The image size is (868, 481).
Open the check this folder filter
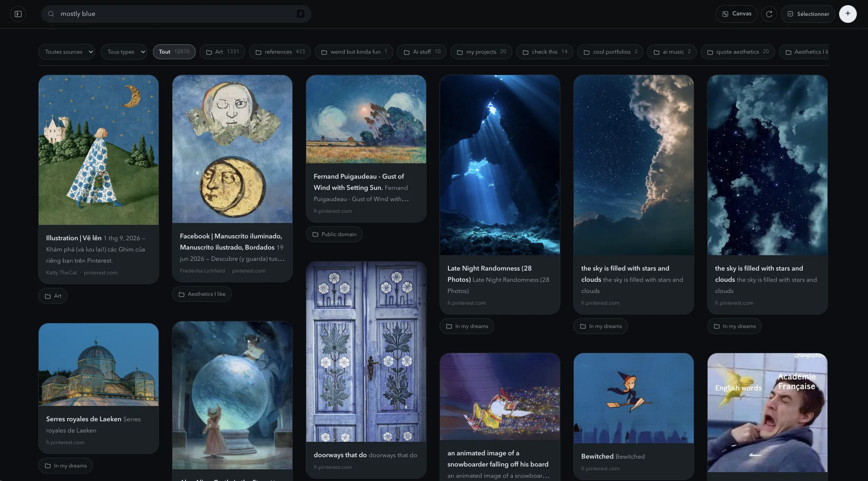coord(544,52)
